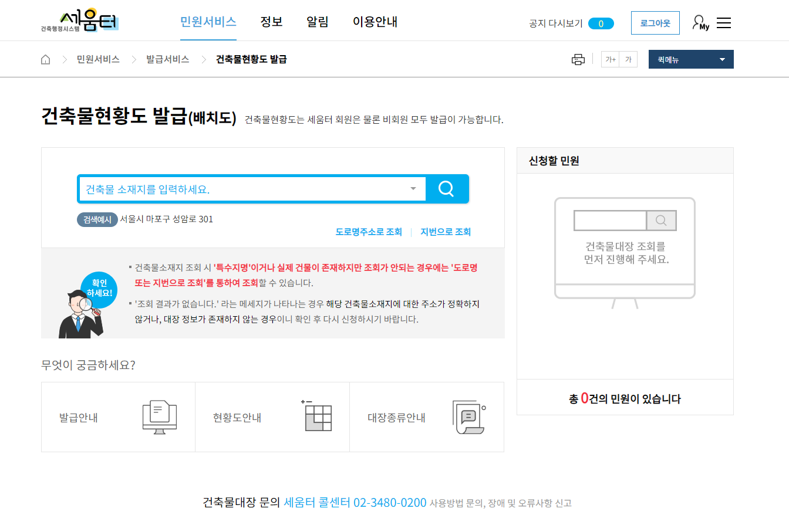This screenshot has height=532, width=789.
Task: Open the hamburger menu icon
Action: pos(724,22)
